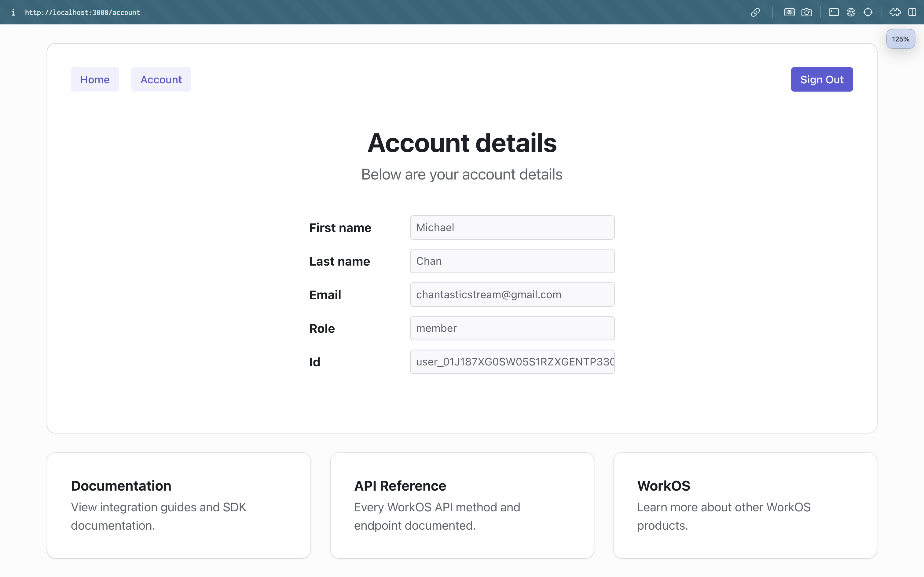Select the Account tab
924x577 pixels.
(x=161, y=79)
